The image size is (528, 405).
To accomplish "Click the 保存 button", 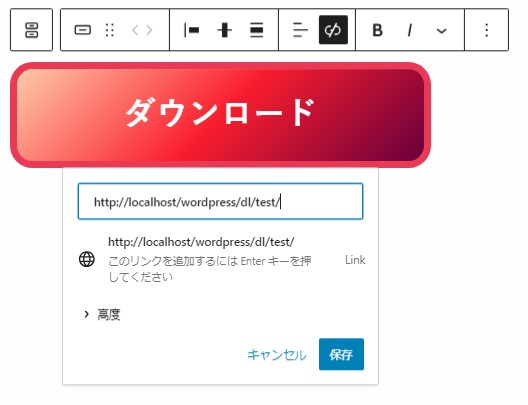I will tap(341, 354).
